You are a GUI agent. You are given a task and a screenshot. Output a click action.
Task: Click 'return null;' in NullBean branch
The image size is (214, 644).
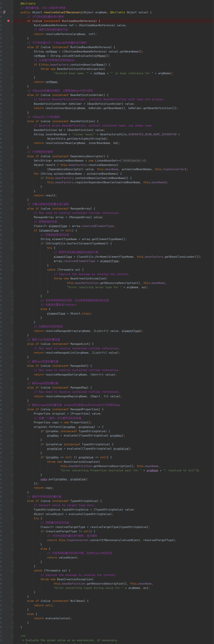coord(44,605)
